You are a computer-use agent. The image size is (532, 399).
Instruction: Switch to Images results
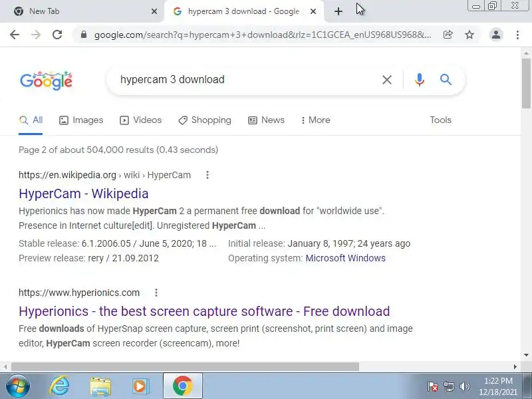[x=81, y=120]
